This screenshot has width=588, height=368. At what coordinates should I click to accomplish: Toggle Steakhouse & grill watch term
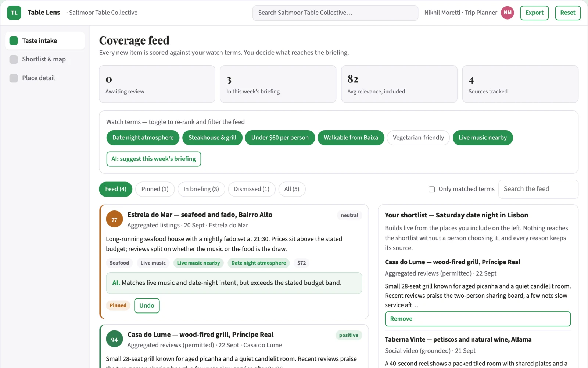coord(212,138)
